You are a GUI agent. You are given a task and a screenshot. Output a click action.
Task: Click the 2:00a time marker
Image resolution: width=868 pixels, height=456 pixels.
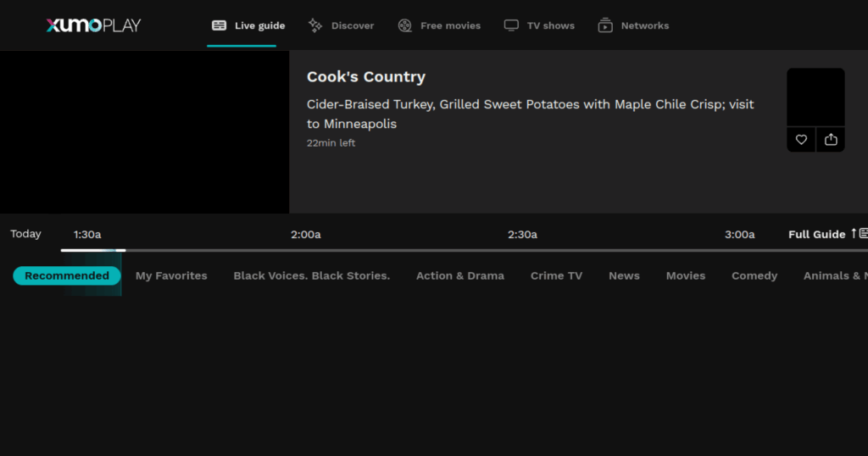(x=305, y=235)
